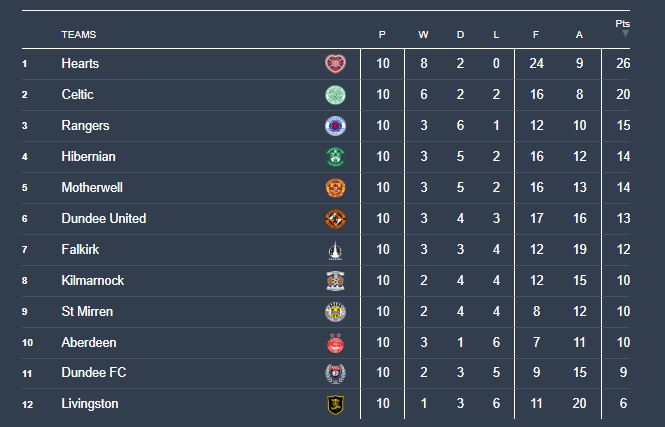Select the Livingston team name
The height and width of the screenshot is (427, 665).
coord(90,404)
